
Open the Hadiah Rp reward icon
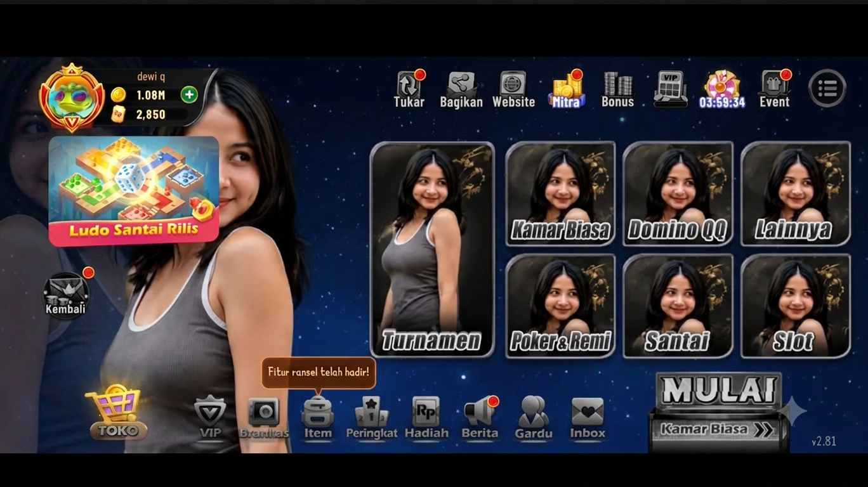click(x=426, y=418)
